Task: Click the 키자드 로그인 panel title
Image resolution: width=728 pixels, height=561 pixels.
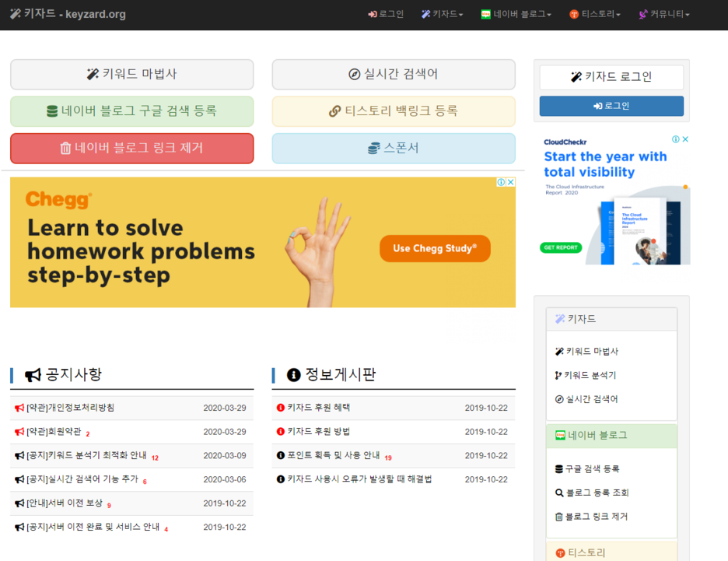Action: (x=611, y=77)
